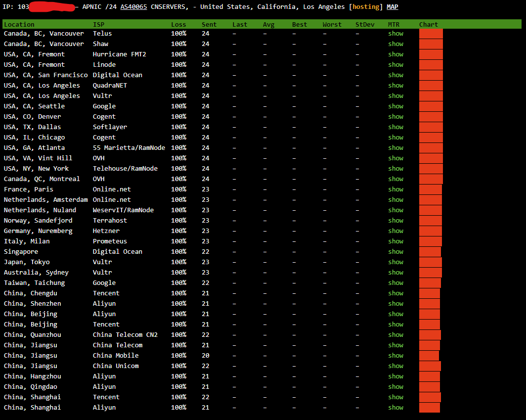
Task: Show MTR for Paris Online.net
Action: click(396, 189)
